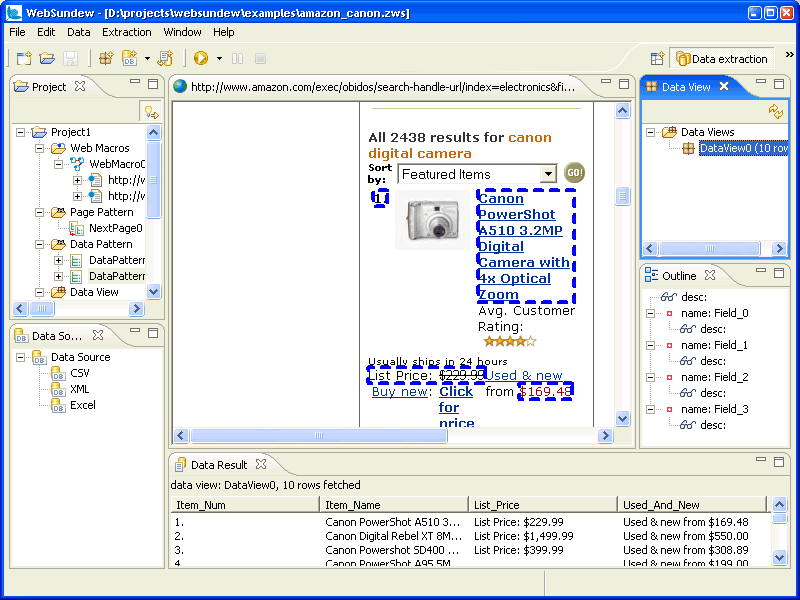Show hidden toolbar items via the » chevron
The height and width of the screenshot is (600, 800).
[x=789, y=55]
